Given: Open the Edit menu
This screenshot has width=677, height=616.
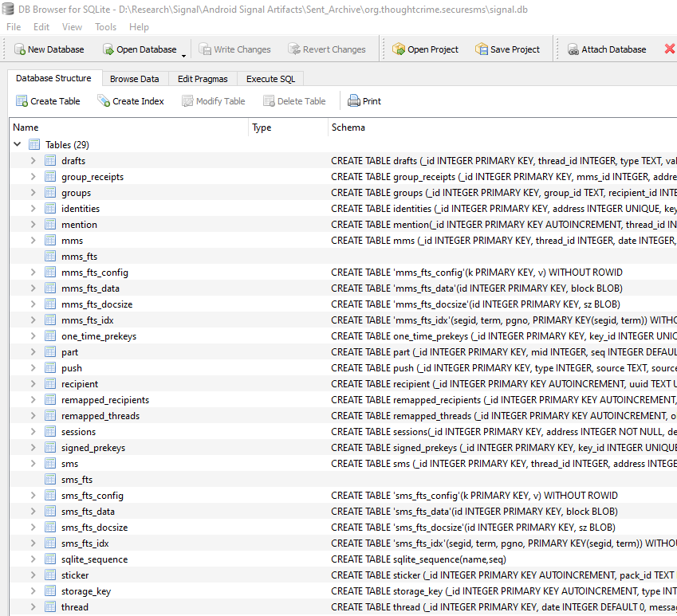Looking at the screenshot, I should 41,27.
